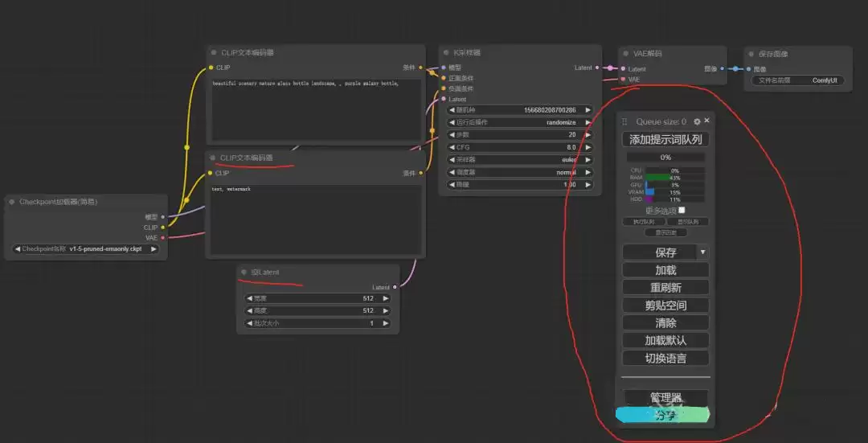Collapse the K采样器 node via its dot
Viewport: 868px width, 443px height.
(446, 52)
